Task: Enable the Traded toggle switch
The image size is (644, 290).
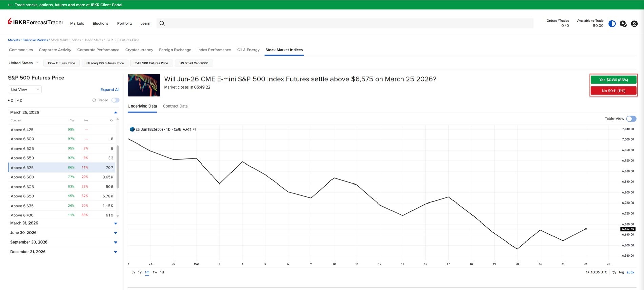Action: coord(115,100)
